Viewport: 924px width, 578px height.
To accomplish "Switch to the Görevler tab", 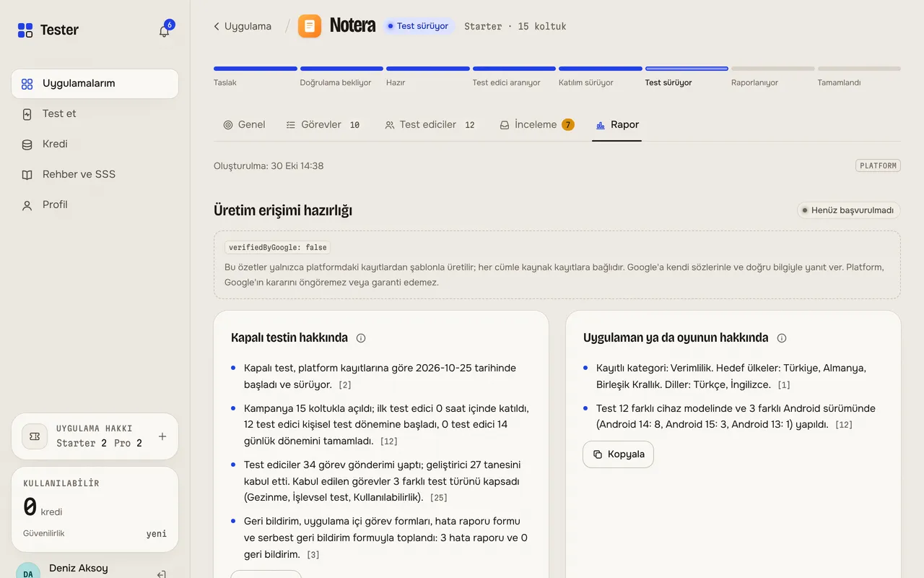I will pyautogui.click(x=323, y=125).
